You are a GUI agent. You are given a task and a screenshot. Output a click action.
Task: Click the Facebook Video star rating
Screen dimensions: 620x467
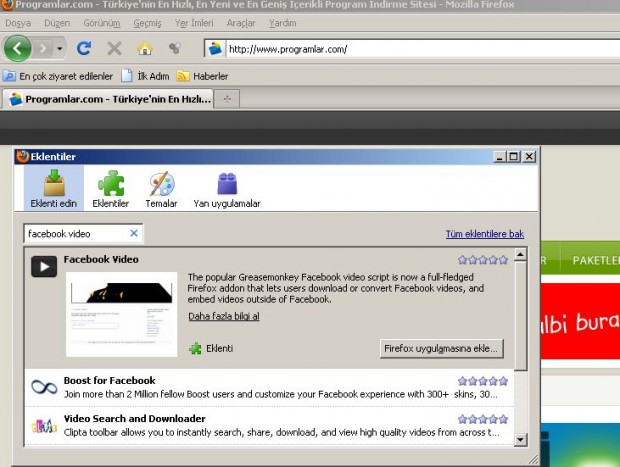pyautogui.click(x=483, y=260)
